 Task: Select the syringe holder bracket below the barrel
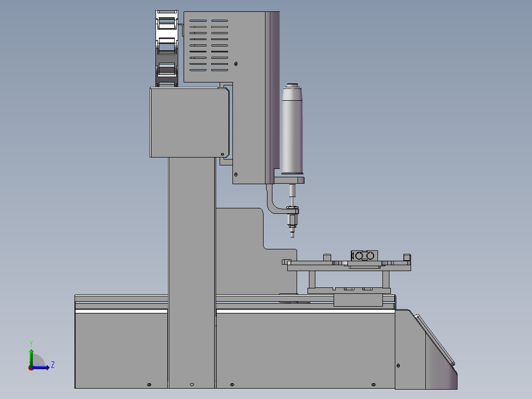[x=289, y=180]
